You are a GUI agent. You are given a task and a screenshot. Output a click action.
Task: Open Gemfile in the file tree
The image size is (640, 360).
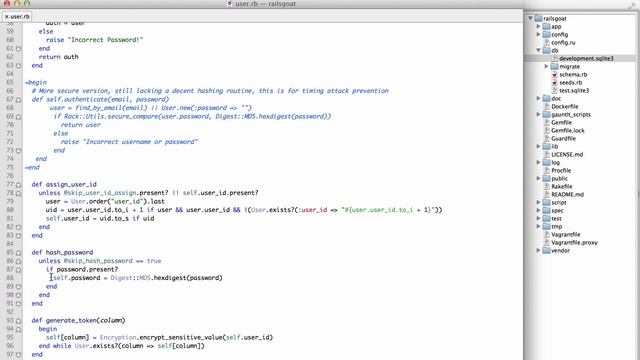[561, 122]
